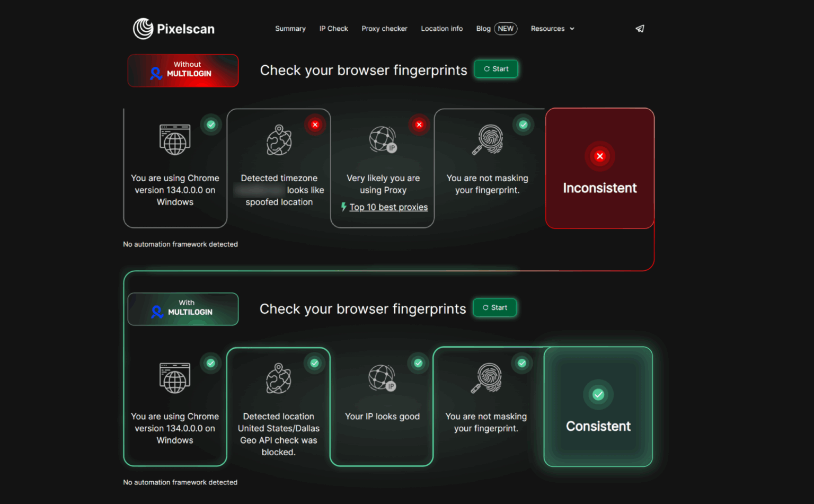Open the With Multilogin selector
This screenshot has width=814, height=504.
click(x=183, y=308)
